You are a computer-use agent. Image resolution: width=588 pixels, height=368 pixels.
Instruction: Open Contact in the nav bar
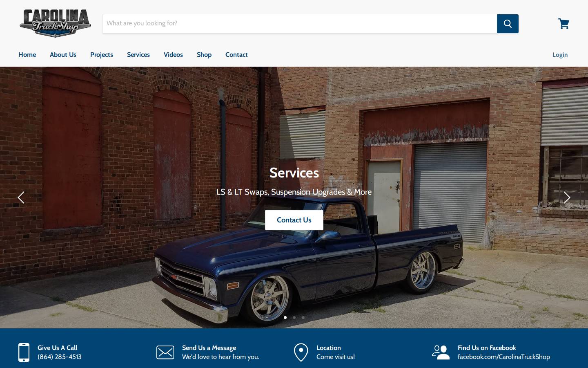coord(236,55)
